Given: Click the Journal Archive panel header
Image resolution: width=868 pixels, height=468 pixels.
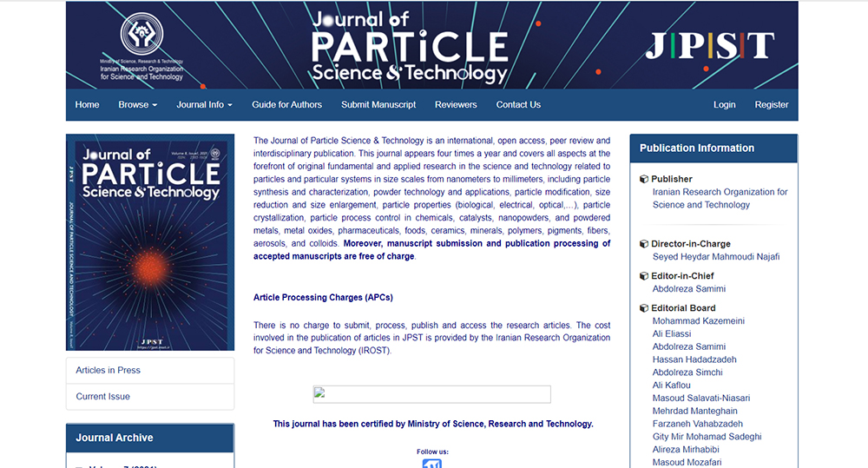Looking at the screenshot, I should pyautogui.click(x=150, y=438).
